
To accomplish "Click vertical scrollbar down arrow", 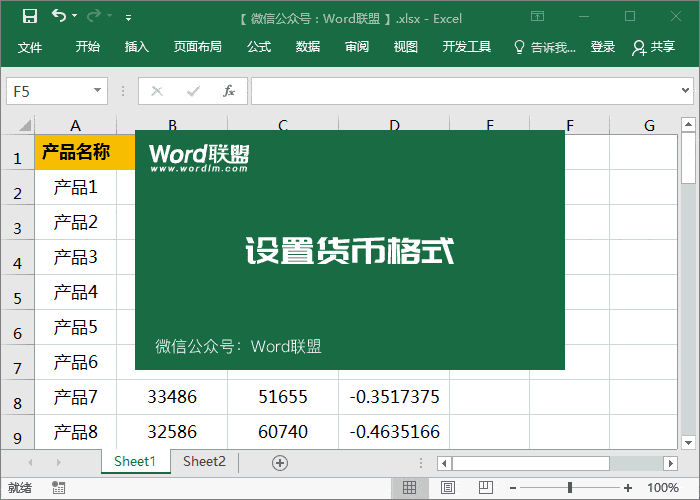I will click(x=688, y=442).
